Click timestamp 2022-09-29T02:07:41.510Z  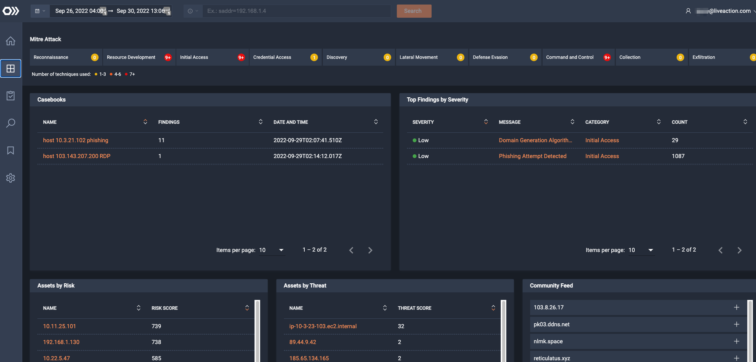tap(308, 140)
